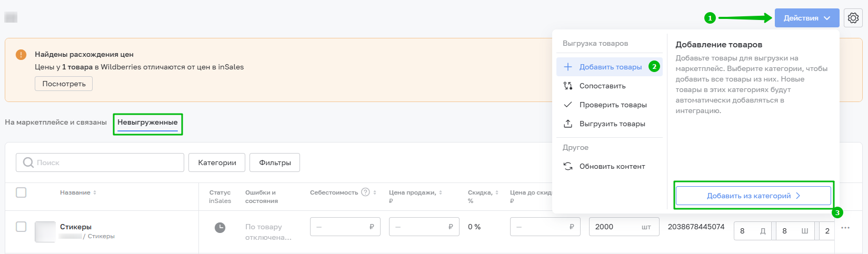Select Добавить товары in menu

[x=610, y=67]
